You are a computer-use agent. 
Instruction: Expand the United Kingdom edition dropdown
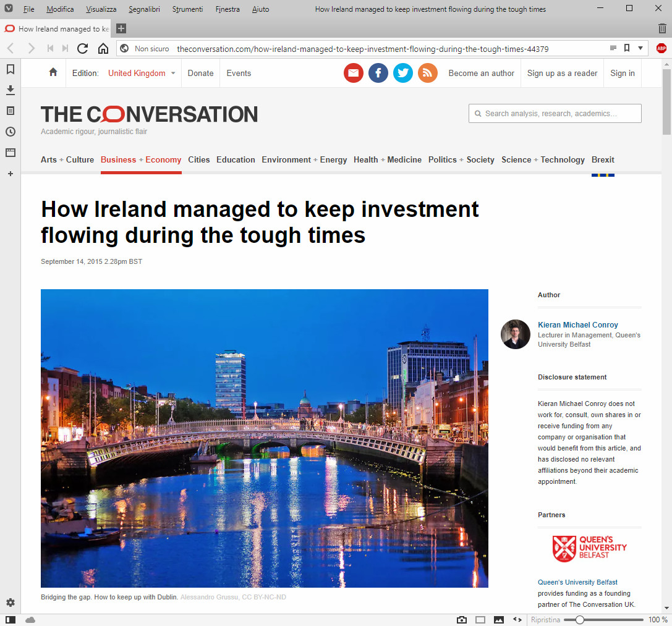142,74
